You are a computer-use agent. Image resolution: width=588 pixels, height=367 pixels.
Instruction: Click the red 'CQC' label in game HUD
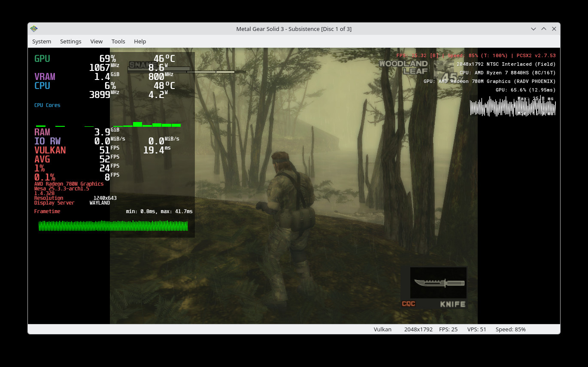point(409,304)
